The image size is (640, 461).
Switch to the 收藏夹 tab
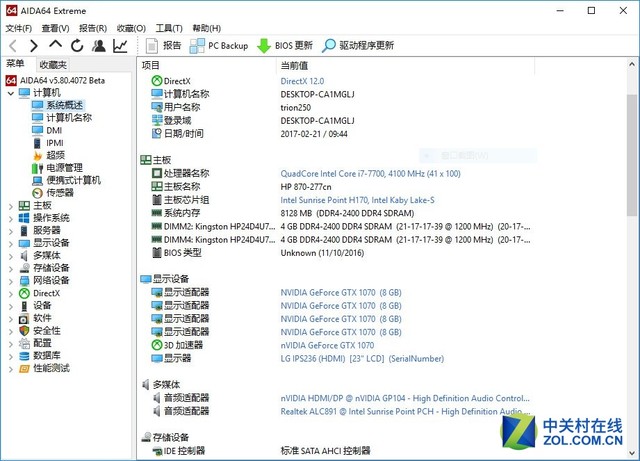coord(53,65)
